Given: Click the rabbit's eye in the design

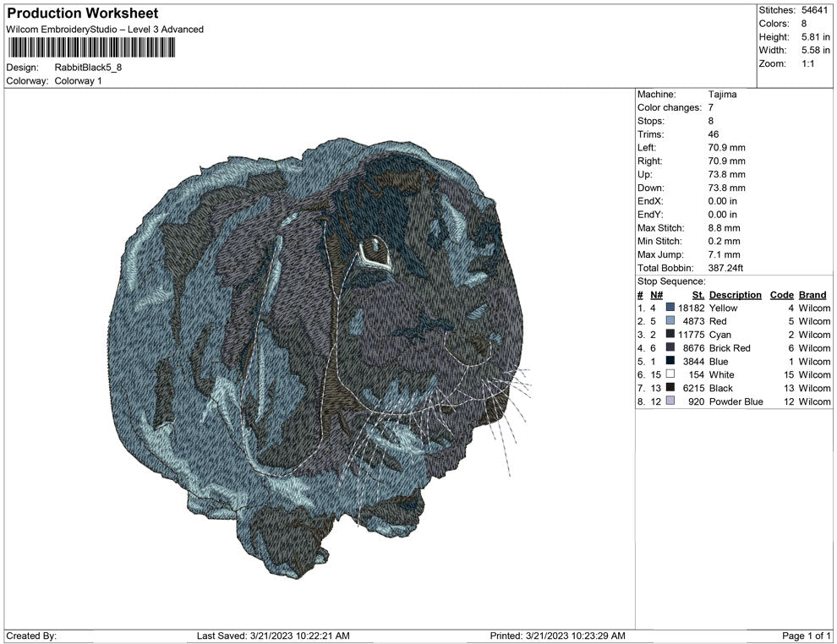Looking at the screenshot, I should pyautogui.click(x=372, y=249).
